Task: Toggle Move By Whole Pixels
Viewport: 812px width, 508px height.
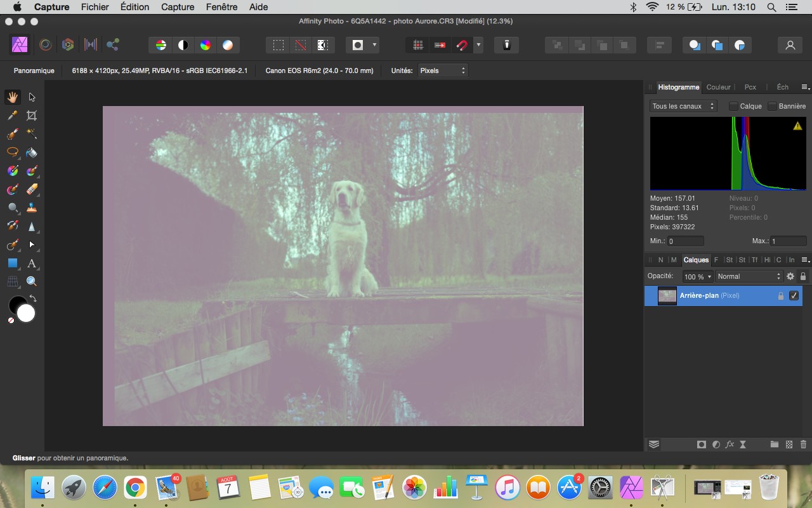Action: tap(440, 45)
